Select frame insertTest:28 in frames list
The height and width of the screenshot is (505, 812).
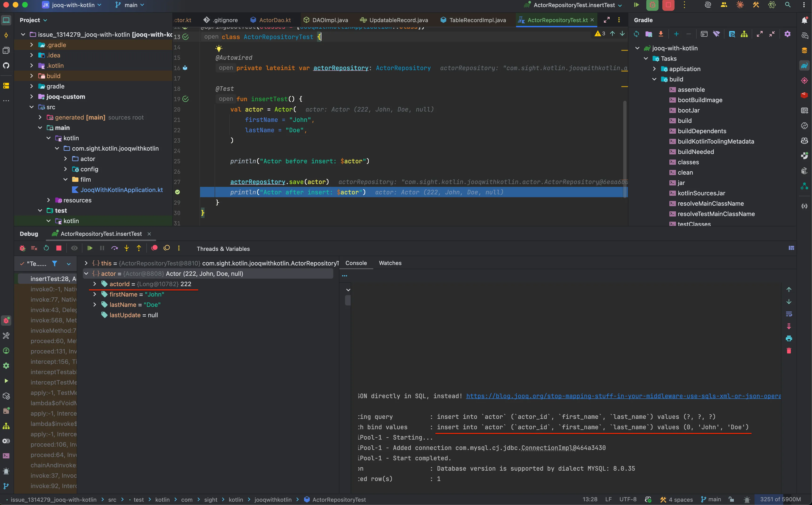click(48, 279)
